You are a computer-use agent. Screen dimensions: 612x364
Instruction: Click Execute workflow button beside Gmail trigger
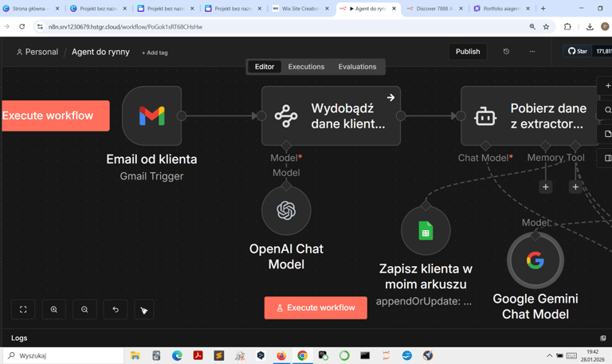(55, 115)
